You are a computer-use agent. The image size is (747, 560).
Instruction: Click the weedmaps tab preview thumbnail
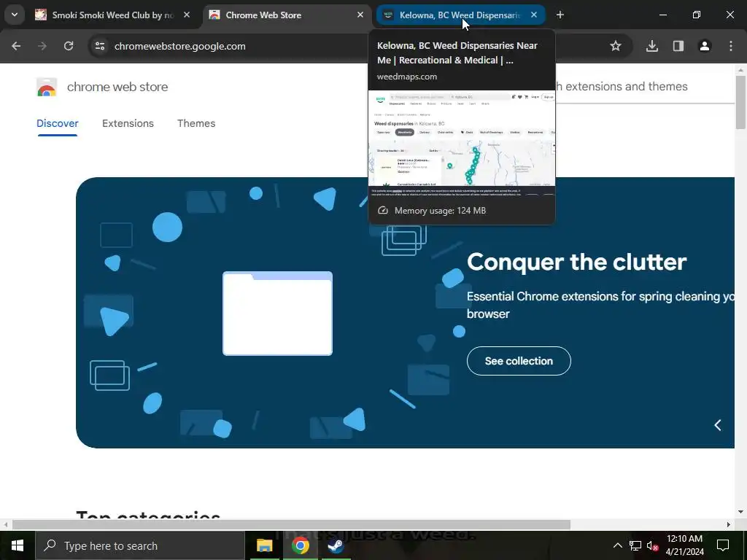click(x=462, y=144)
